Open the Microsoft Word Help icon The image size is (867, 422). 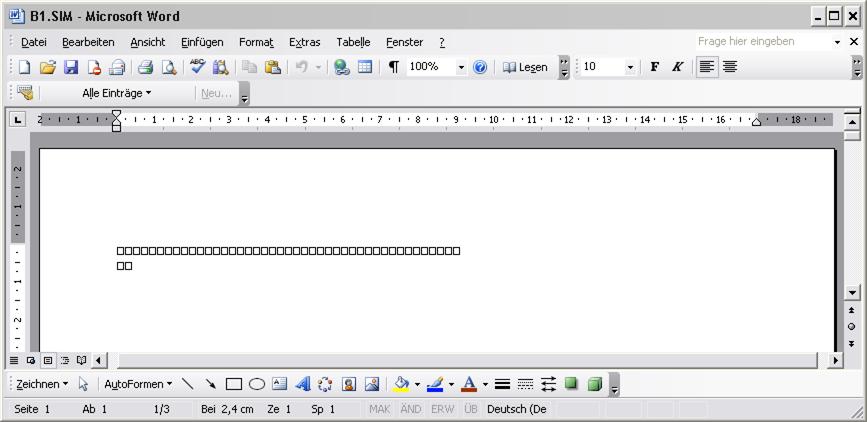point(480,67)
